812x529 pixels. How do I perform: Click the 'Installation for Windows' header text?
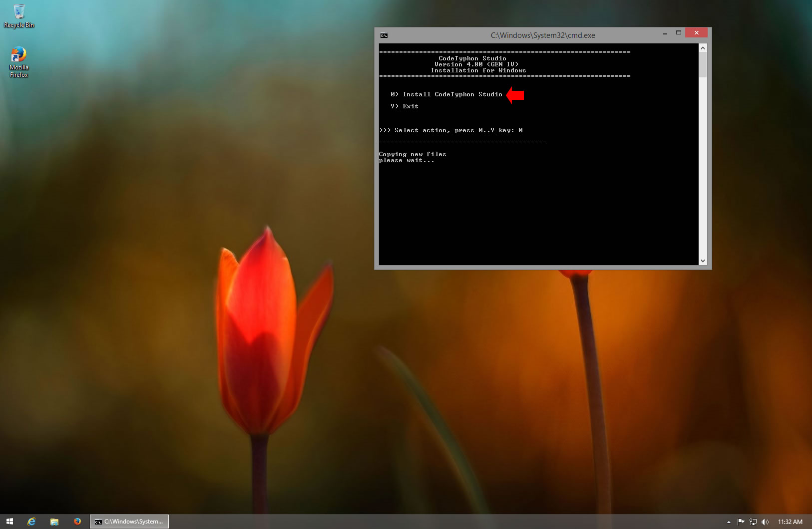(478, 70)
